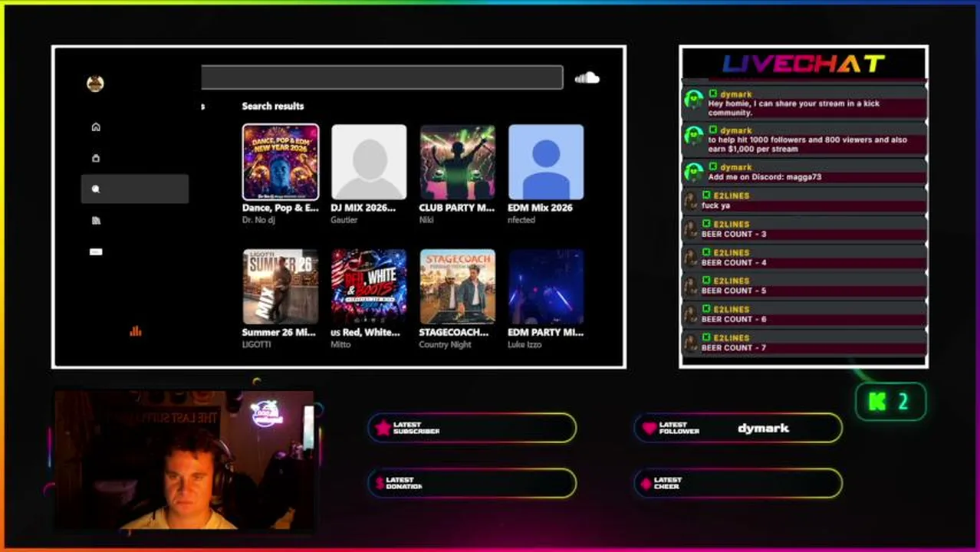Open Red, White & Boots cover thumbnail
This screenshot has height=552, width=980.
tap(369, 287)
